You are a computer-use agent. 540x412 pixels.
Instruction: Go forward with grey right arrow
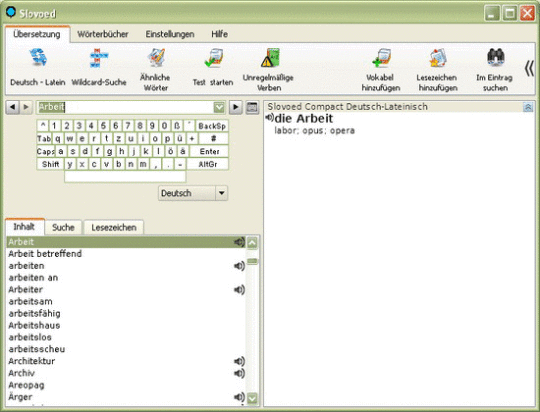pyautogui.click(x=26, y=107)
